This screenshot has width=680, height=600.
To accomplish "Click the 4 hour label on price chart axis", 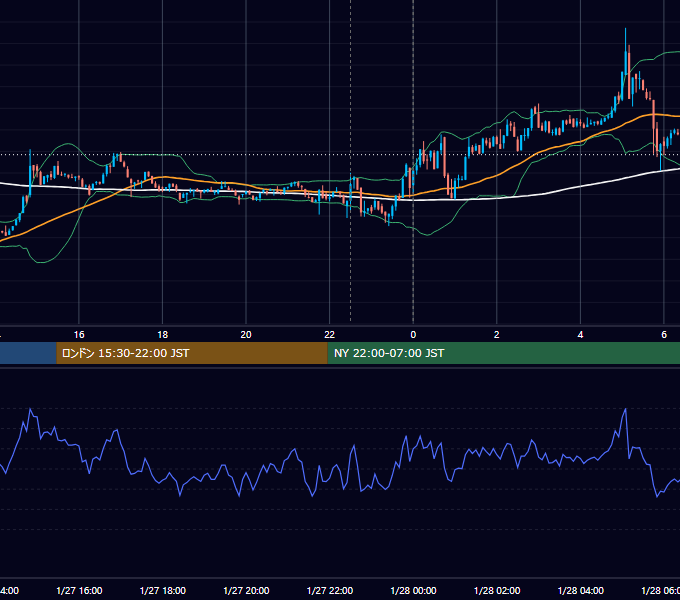I will pos(580,335).
